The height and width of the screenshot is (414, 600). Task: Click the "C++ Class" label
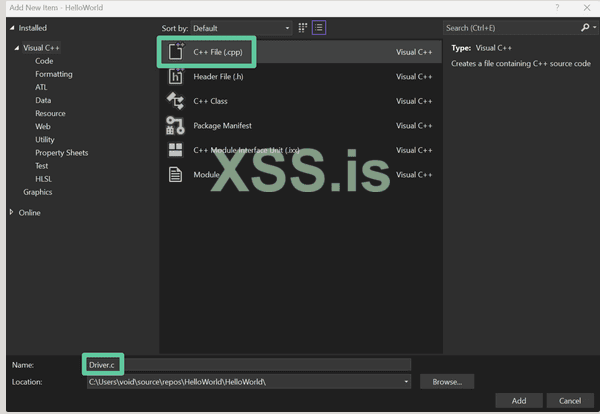210,101
